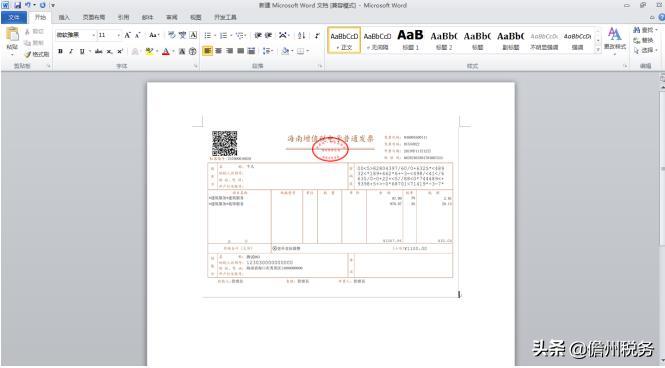Apply Character Border with the boxed A
The image size is (665, 368).
(193, 35)
